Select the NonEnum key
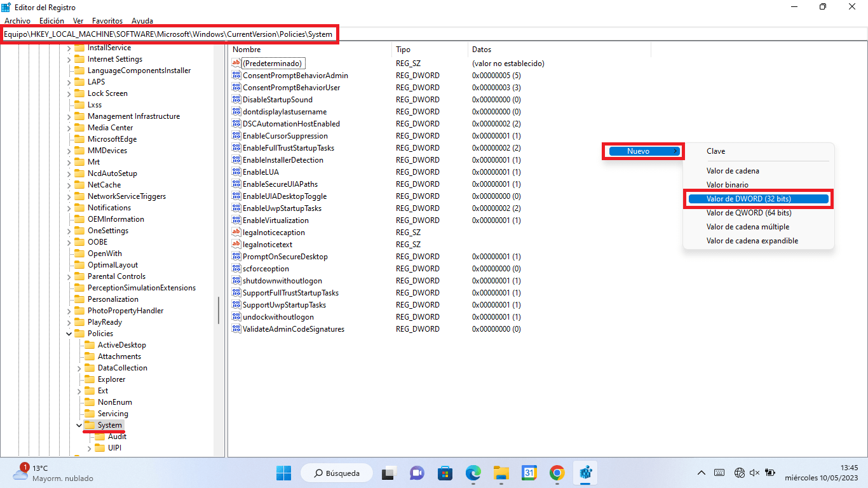This screenshot has width=868, height=488. pos(114,402)
